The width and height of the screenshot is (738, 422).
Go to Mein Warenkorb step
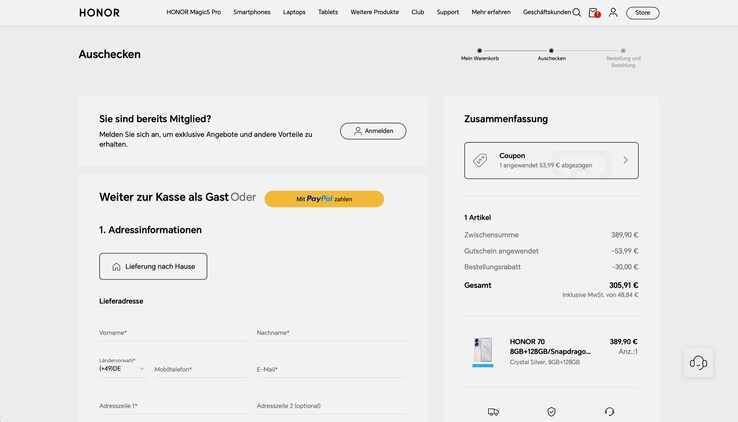(479, 54)
